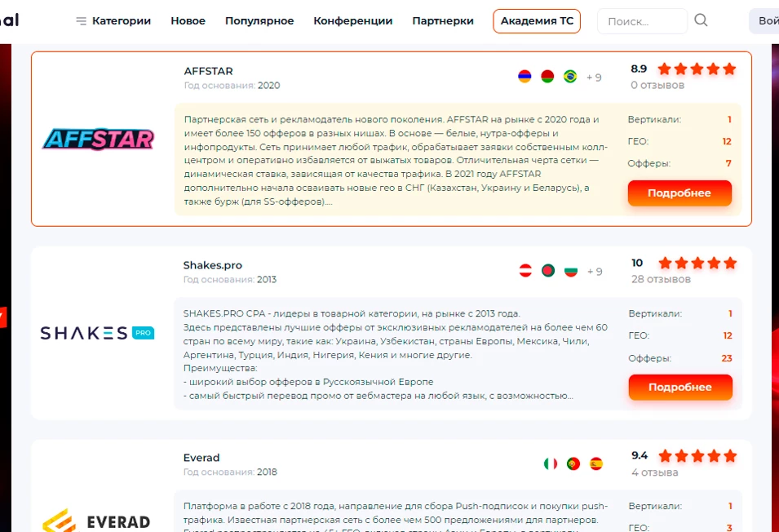Click the EVERAD logo image
The image size is (779, 532).
(96, 521)
